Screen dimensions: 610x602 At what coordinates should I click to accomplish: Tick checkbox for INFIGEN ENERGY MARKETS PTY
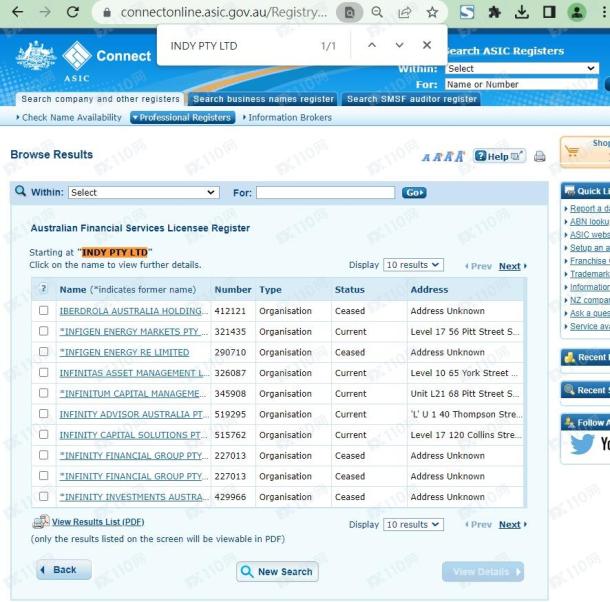[44, 331]
